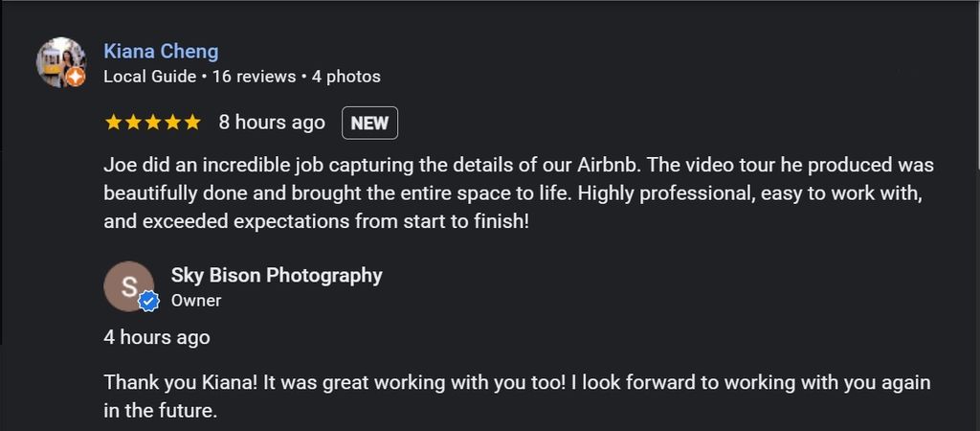Click the first yellow rating star

(113, 123)
